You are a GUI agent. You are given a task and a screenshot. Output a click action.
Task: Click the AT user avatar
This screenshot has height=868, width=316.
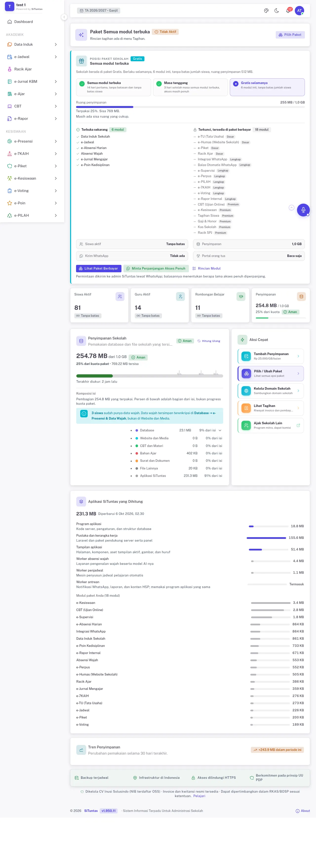pos(299,10)
